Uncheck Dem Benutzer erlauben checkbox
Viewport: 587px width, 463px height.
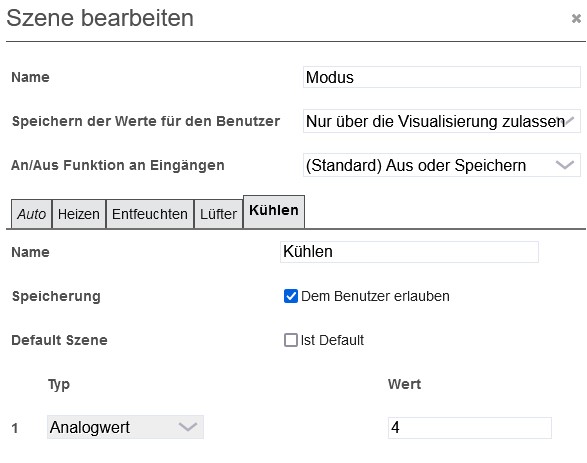tap(291, 296)
